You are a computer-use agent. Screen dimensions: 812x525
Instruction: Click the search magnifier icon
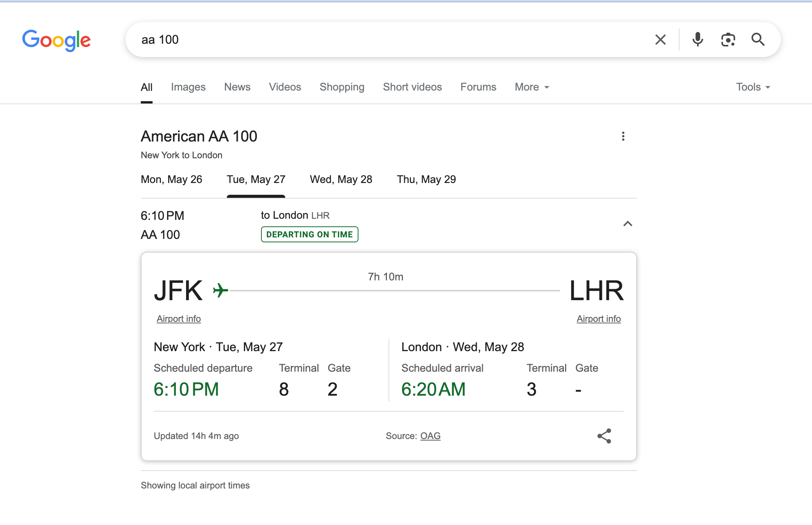click(758, 40)
